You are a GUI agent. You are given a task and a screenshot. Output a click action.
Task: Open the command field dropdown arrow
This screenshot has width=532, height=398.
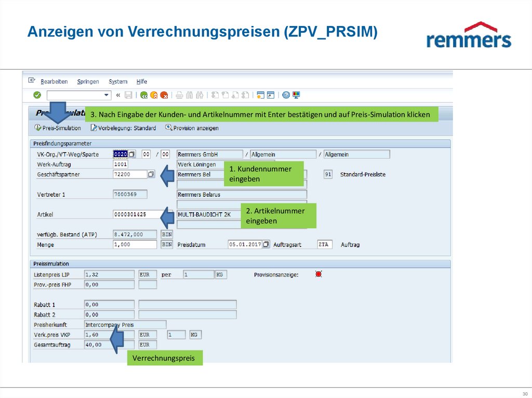point(106,95)
